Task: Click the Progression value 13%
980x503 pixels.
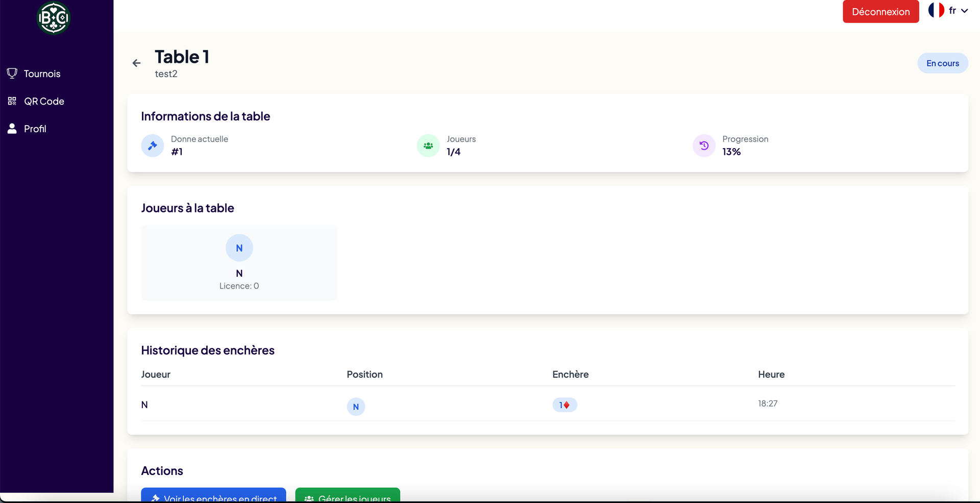Action: pyautogui.click(x=731, y=152)
